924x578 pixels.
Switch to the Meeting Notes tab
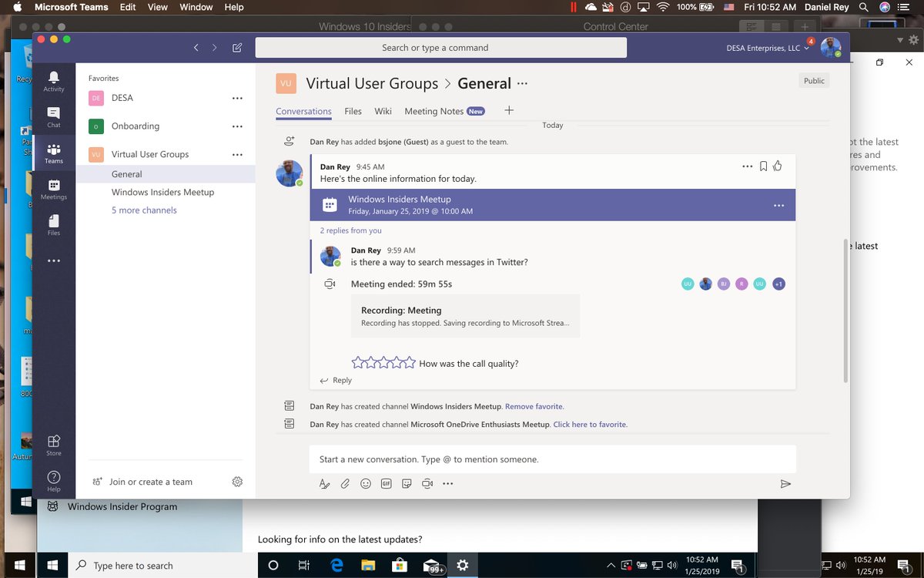click(444, 111)
